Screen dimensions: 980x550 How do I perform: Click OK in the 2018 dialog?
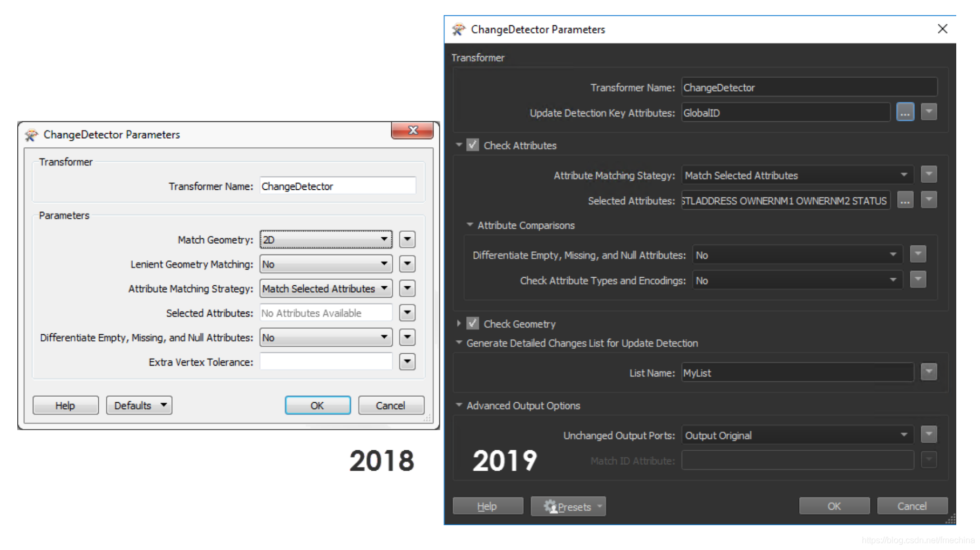click(x=318, y=405)
